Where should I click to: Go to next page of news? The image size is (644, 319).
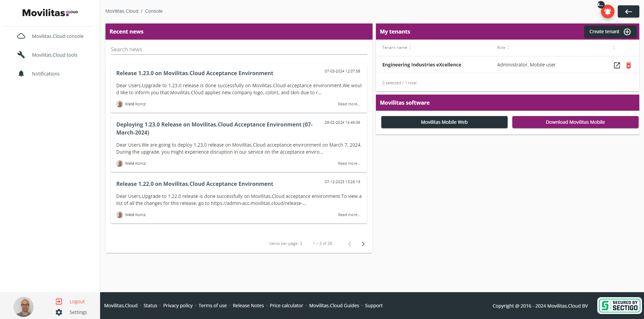363,244
